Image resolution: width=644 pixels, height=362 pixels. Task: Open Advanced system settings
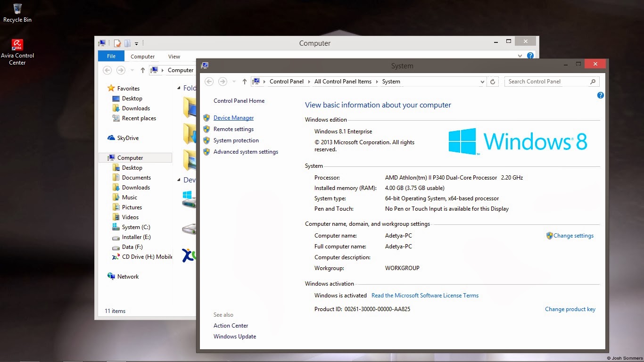point(246,152)
